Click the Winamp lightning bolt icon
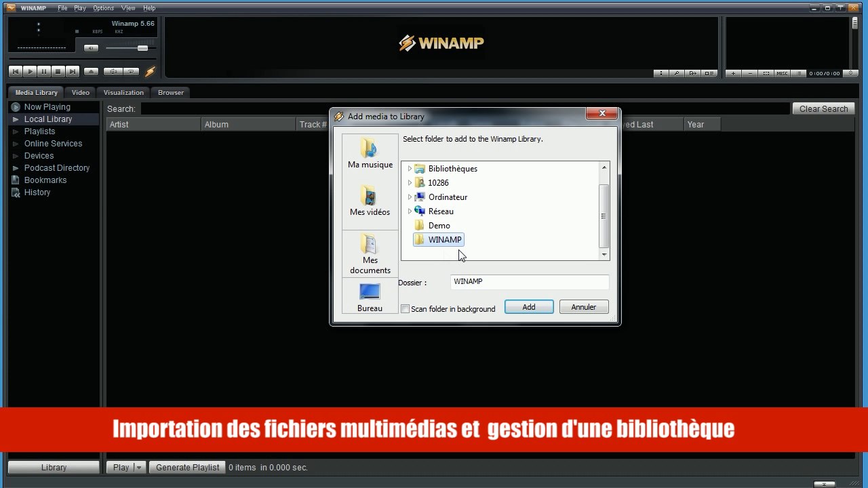Viewport: 868px width, 488px height. (x=150, y=71)
